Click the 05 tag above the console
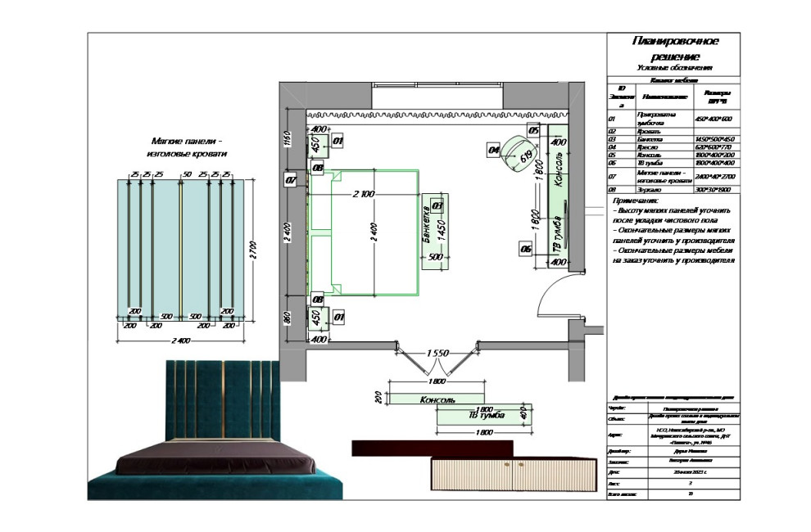811x532 pixels. coord(532,130)
